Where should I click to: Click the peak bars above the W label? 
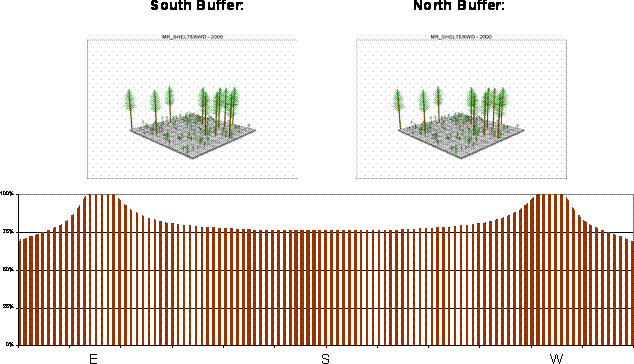tap(550, 270)
